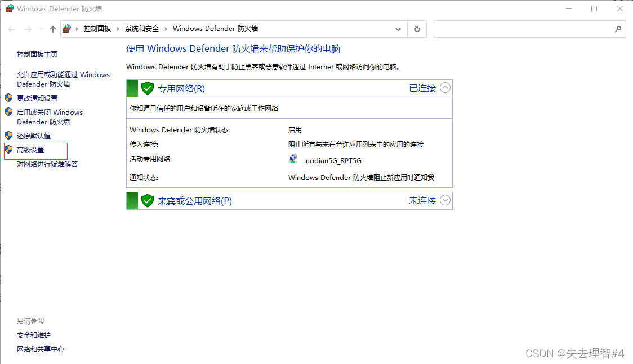Click 来宾或公用网络(P) heading
This screenshot has height=364, width=633.
click(195, 201)
